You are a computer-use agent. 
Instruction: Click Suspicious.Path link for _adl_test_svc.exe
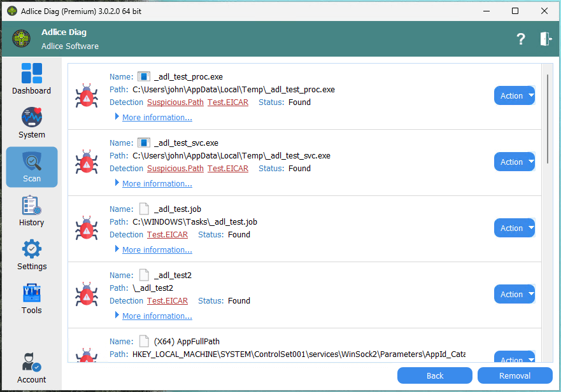pos(175,169)
